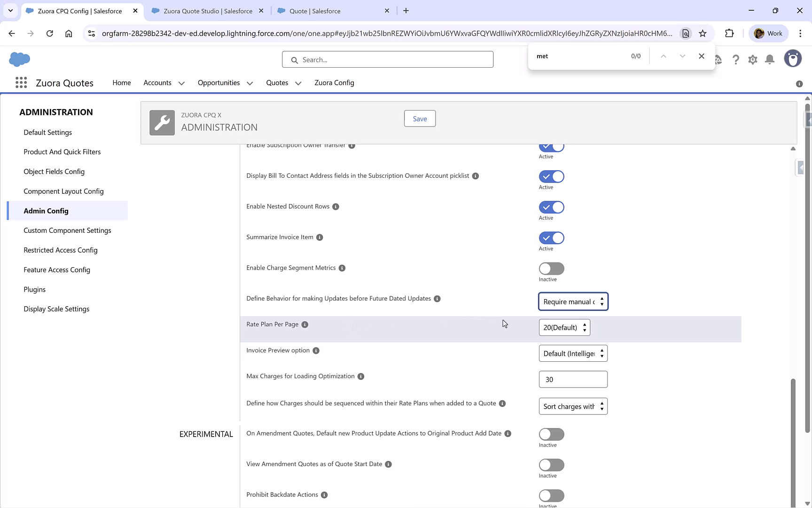This screenshot has width=812, height=508.
Task: Open the Rate Plan Per Page dropdown
Action: tap(564, 327)
